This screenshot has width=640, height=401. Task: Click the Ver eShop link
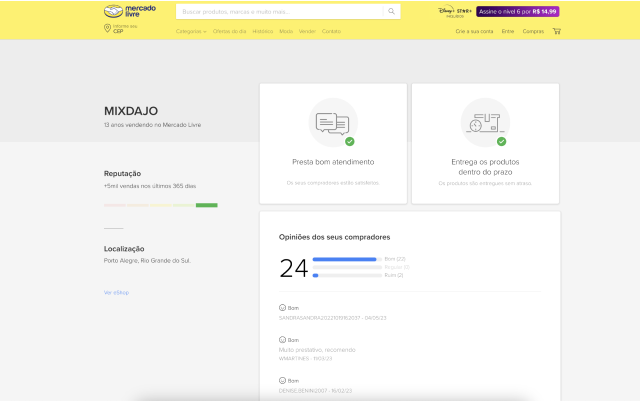pyautogui.click(x=116, y=292)
